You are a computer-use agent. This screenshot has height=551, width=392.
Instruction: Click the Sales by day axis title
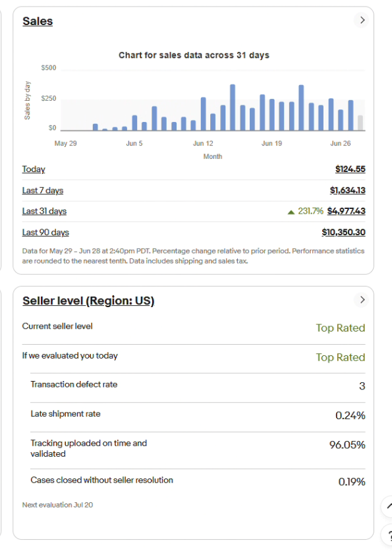[x=28, y=100]
